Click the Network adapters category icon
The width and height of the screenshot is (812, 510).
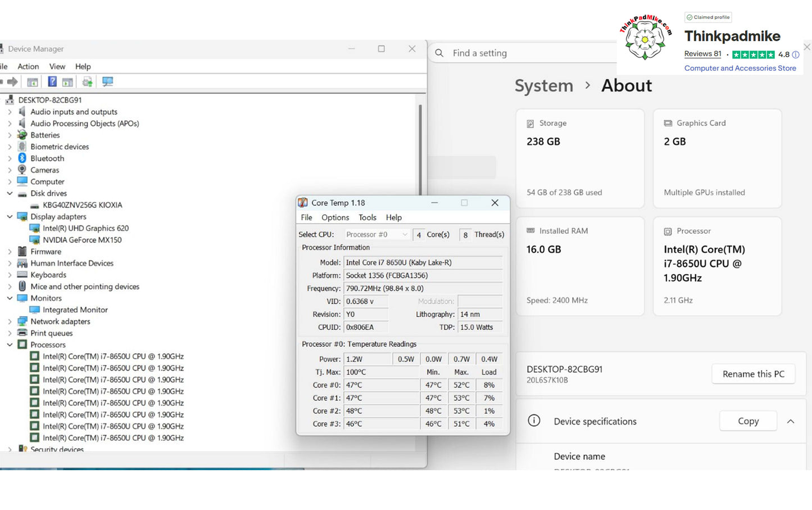tap(22, 321)
